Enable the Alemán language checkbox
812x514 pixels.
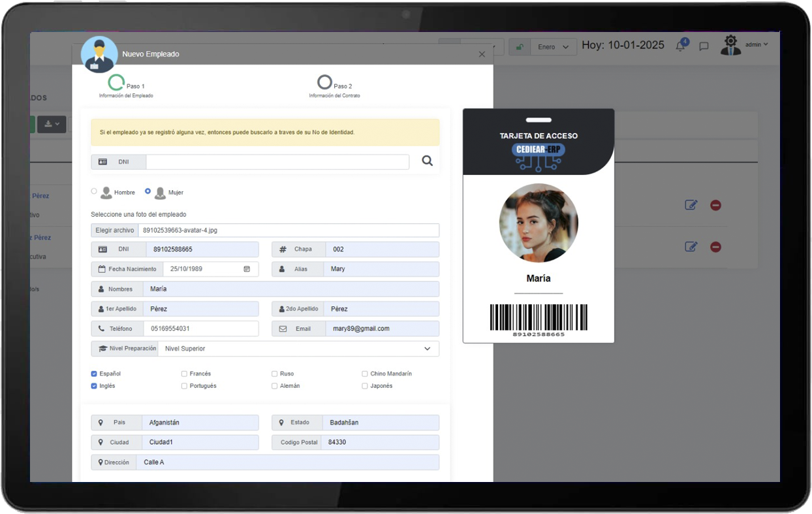coord(275,386)
